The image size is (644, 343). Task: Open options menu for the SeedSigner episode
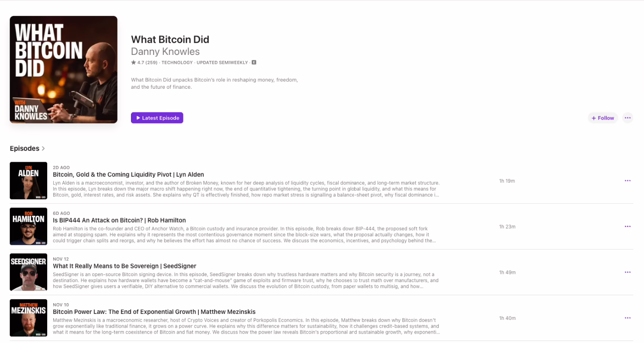click(627, 272)
